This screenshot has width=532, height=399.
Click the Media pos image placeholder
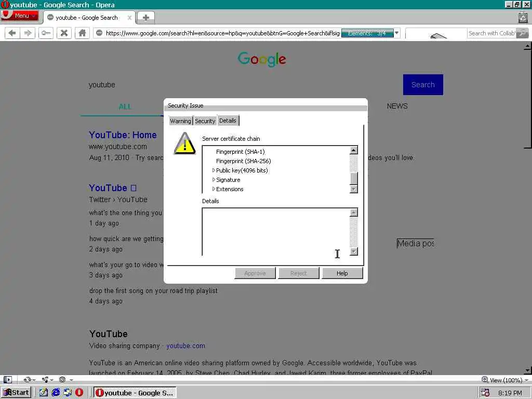416,243
